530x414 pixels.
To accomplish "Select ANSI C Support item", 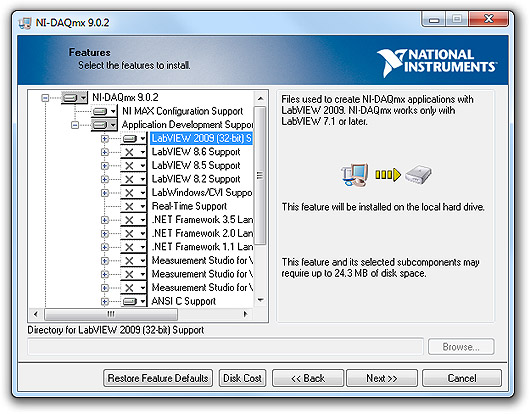I will [184, 301].
